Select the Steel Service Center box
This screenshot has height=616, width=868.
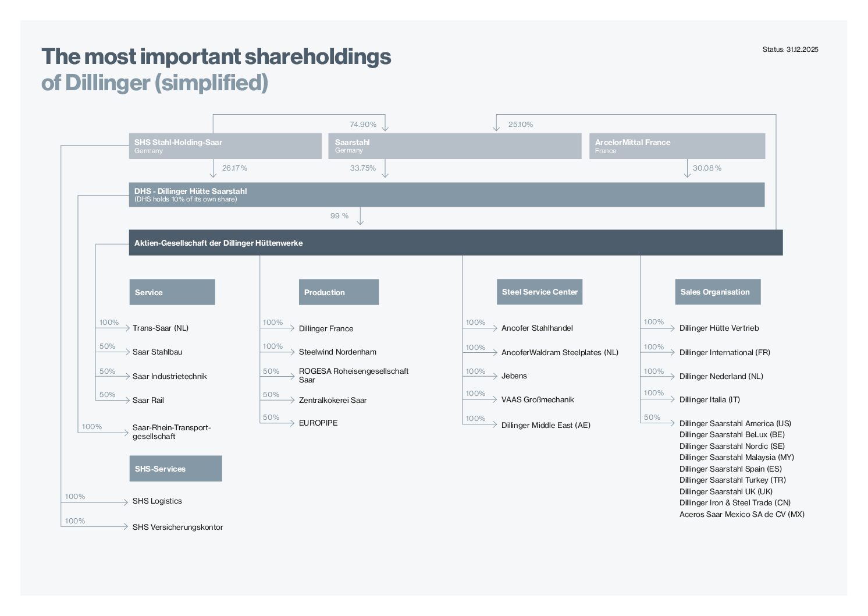(x=539, y=292)
